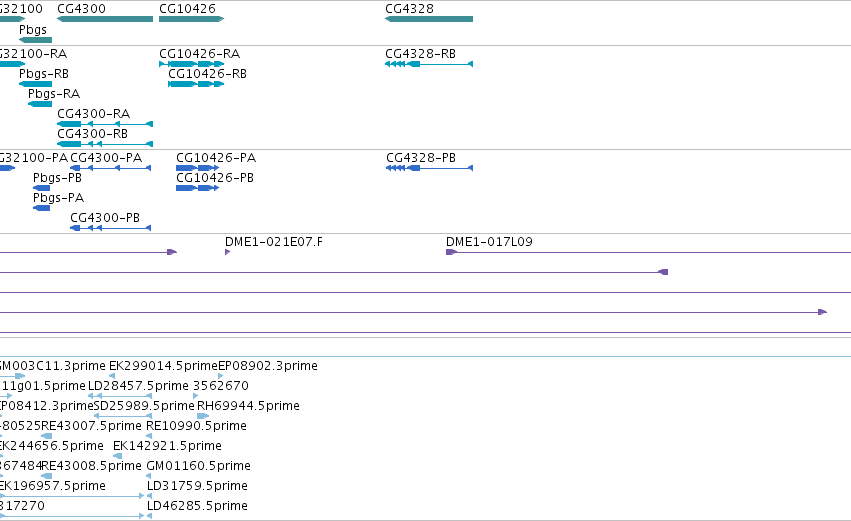851x521 pixels.
Task: Open EST EK299014.5prime
Action: coord(112,376)
